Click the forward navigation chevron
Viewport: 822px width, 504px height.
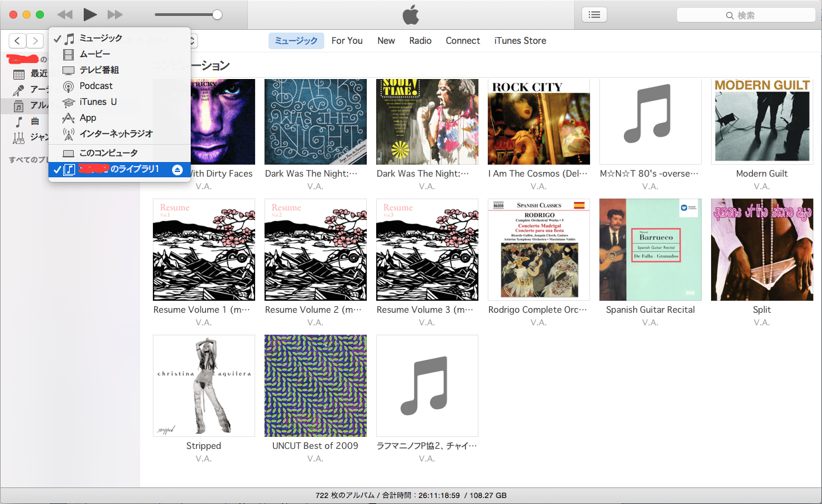[x=35, y=41]
